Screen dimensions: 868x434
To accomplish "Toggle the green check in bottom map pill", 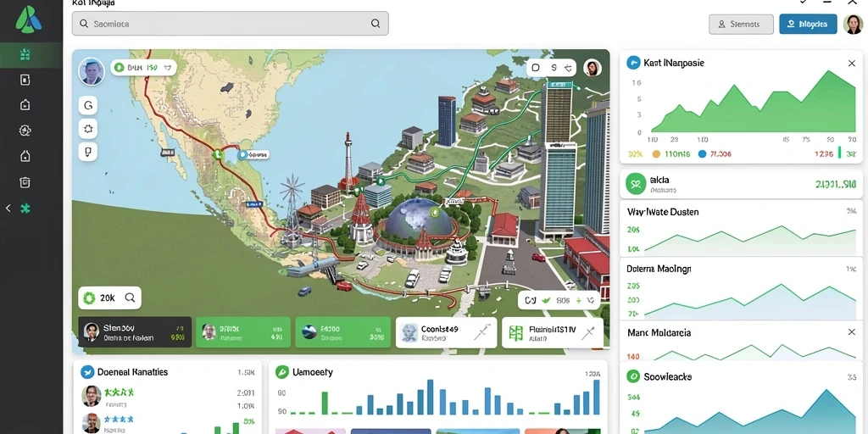I will pos(547,300).
